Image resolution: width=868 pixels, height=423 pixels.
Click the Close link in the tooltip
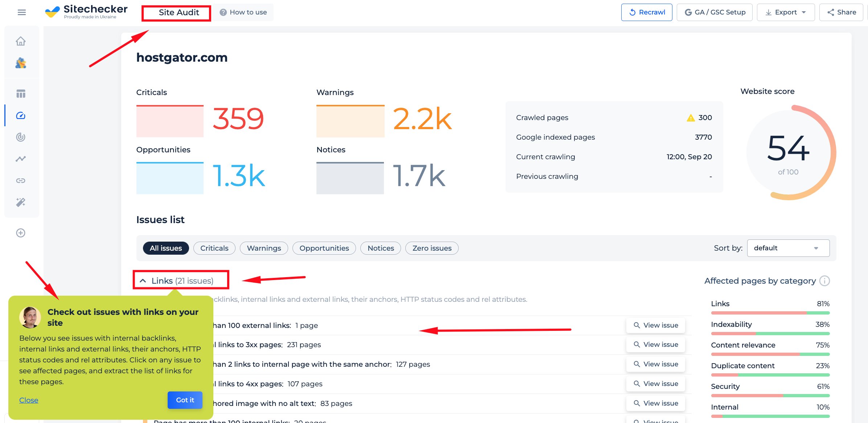[x=29, y=400]
